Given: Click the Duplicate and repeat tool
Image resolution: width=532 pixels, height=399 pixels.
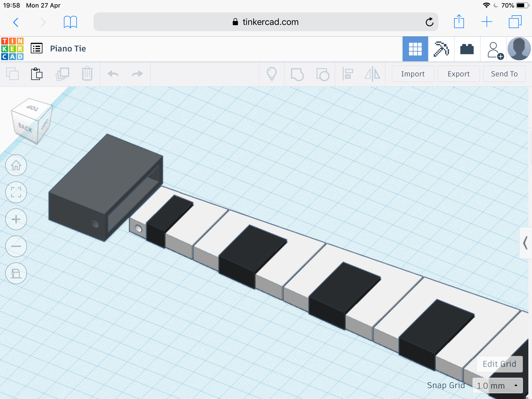Looking at the screenshot, I should click(x=62, y=74).
